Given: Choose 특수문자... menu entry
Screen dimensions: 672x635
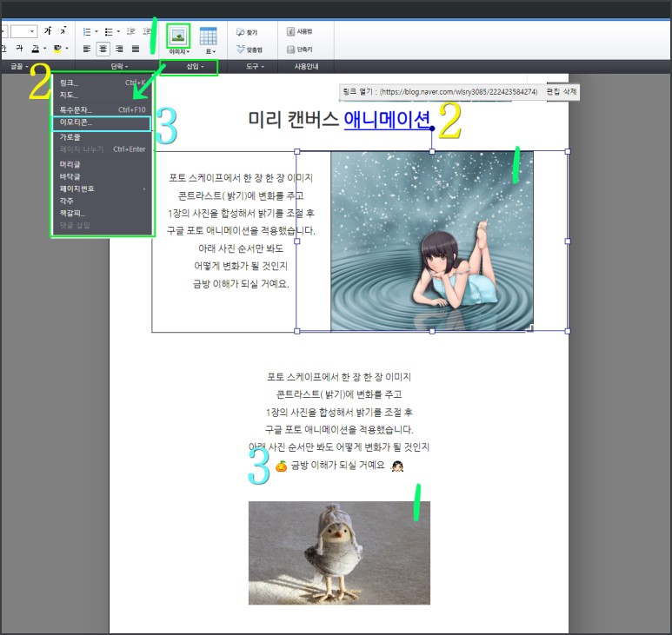Looking at the screenshot, I should pos(102,109).
